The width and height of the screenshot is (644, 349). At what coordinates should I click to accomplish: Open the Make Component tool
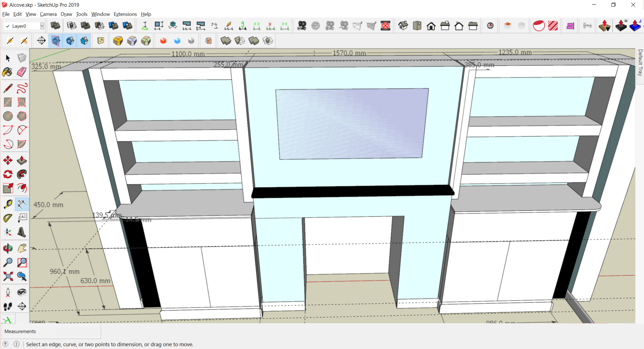[x=22, y=58]
